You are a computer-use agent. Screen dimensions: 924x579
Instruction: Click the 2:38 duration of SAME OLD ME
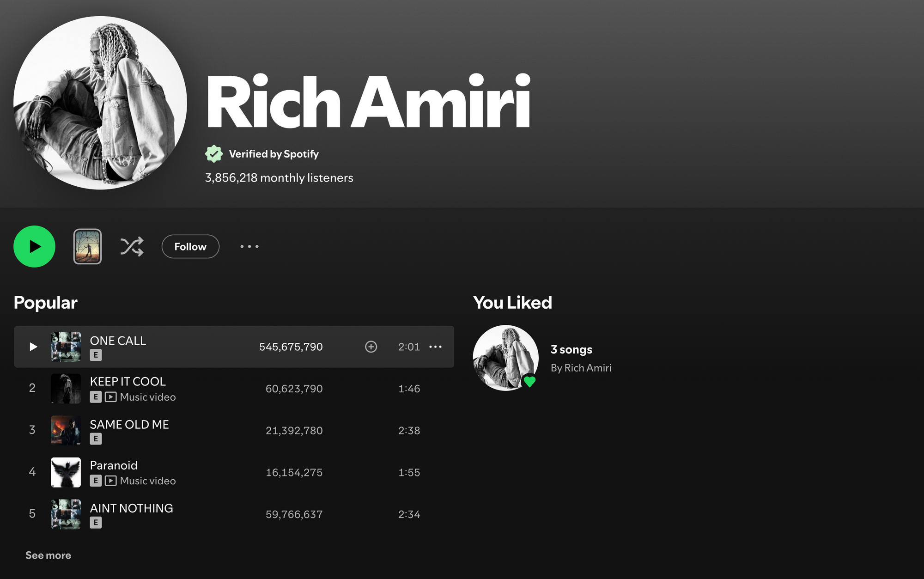[409, 431]
